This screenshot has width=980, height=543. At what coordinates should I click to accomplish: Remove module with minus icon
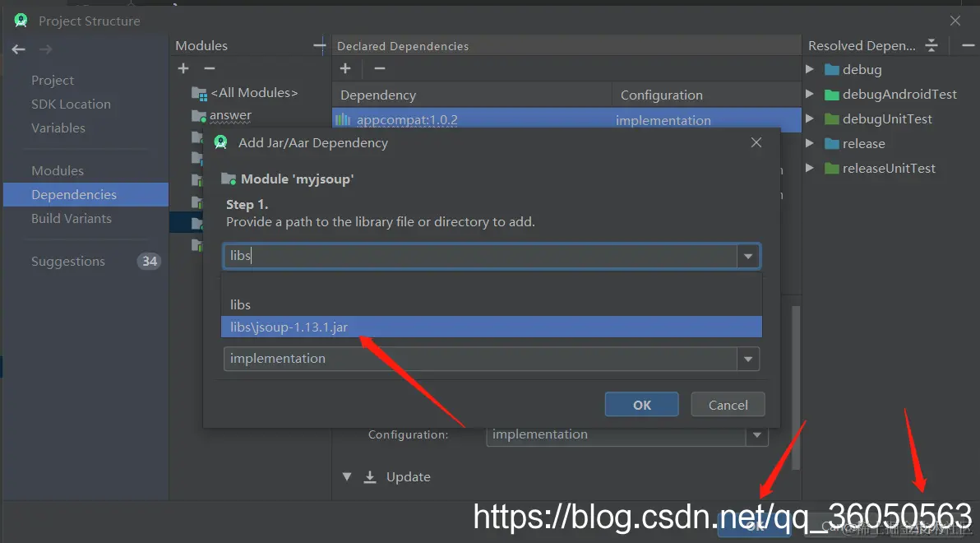210,68
